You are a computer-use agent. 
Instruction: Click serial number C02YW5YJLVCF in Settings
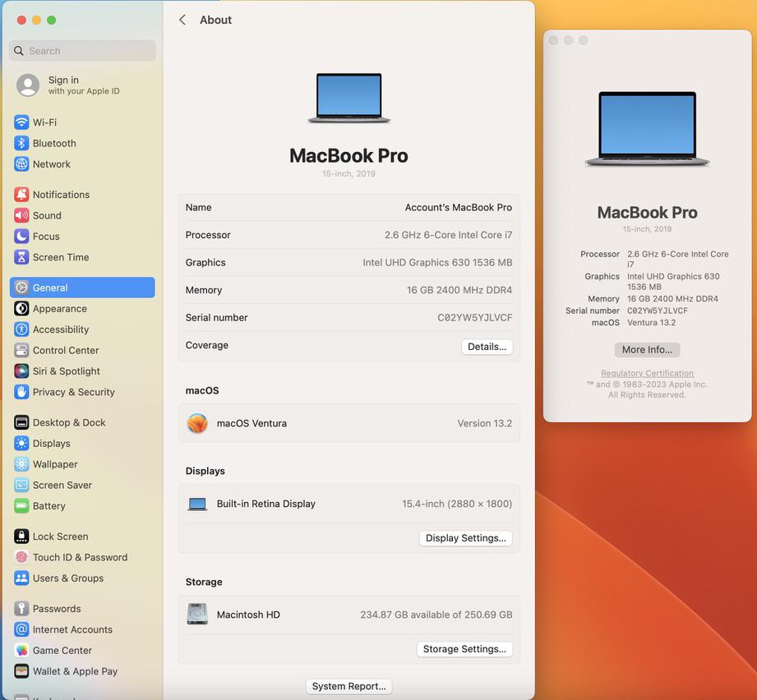coord(474,317)
